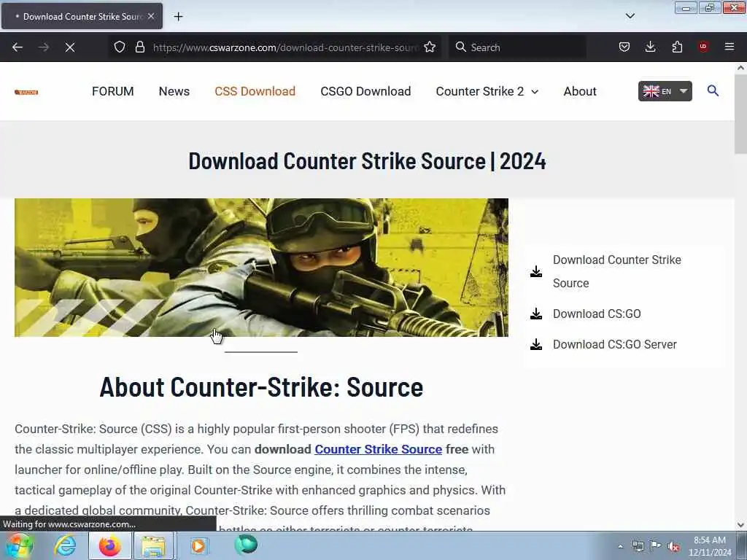Click the Download CS:GO sidebar link
The height and width of the screenshot is (560, 747).
point(597,314)
